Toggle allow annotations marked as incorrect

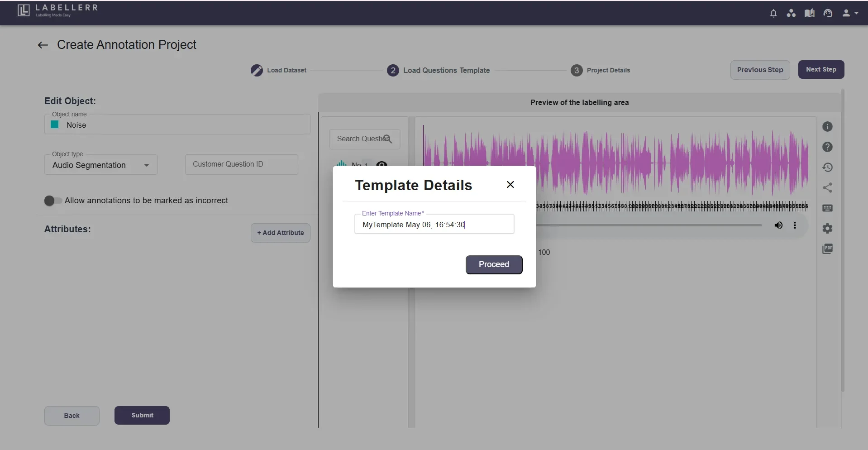[52, 201]
